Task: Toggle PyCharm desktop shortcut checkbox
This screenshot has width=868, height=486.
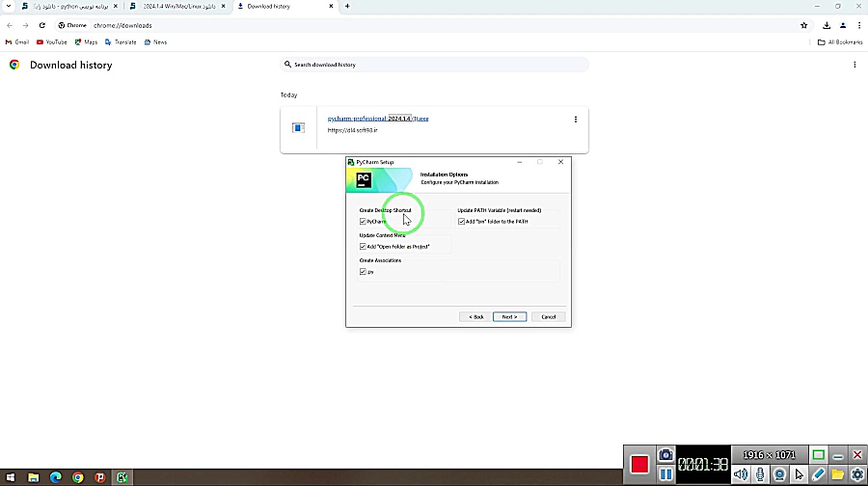Action: [x=363, y=222]
